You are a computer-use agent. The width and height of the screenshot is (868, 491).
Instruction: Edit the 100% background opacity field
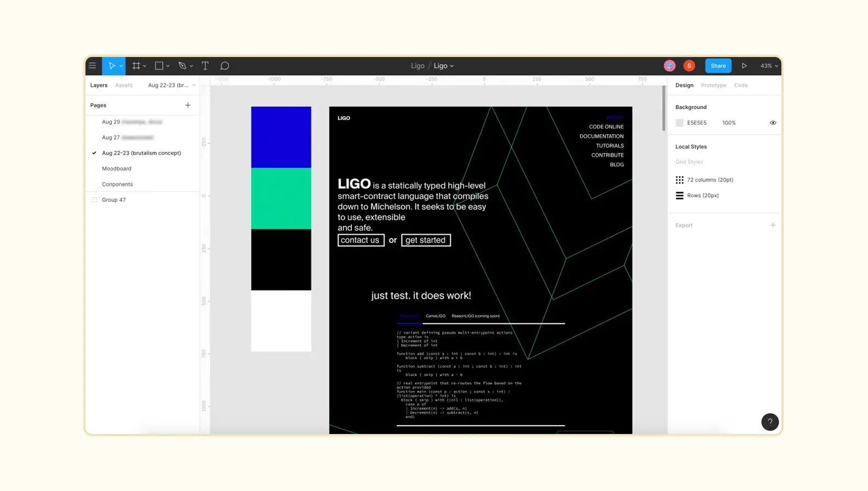[729, 123]
